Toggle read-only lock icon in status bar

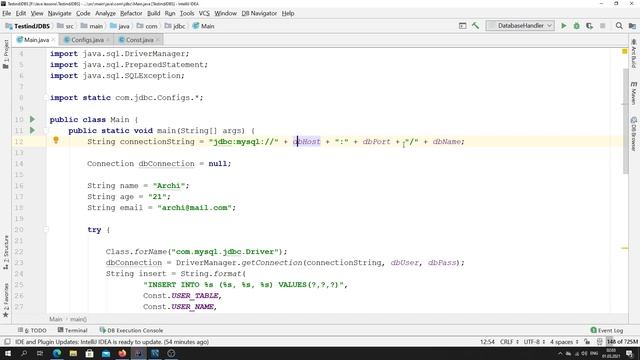pos(587,342)
